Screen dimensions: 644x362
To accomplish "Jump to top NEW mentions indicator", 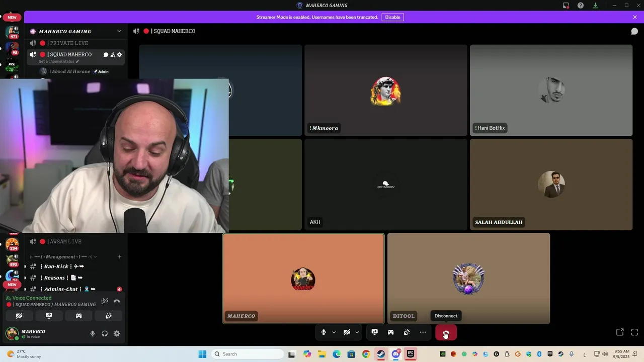I will pos(12,17).
